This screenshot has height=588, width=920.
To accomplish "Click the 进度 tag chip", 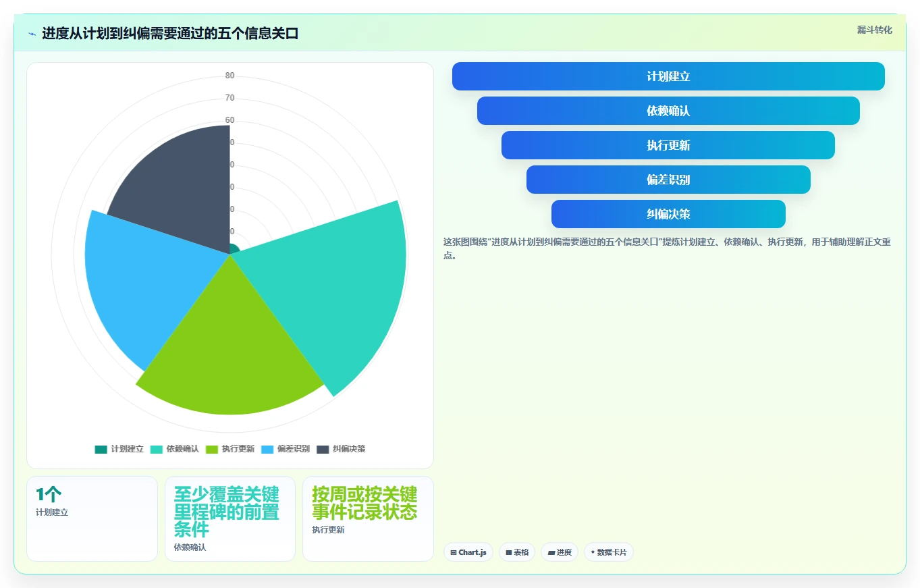I will 560,552.
